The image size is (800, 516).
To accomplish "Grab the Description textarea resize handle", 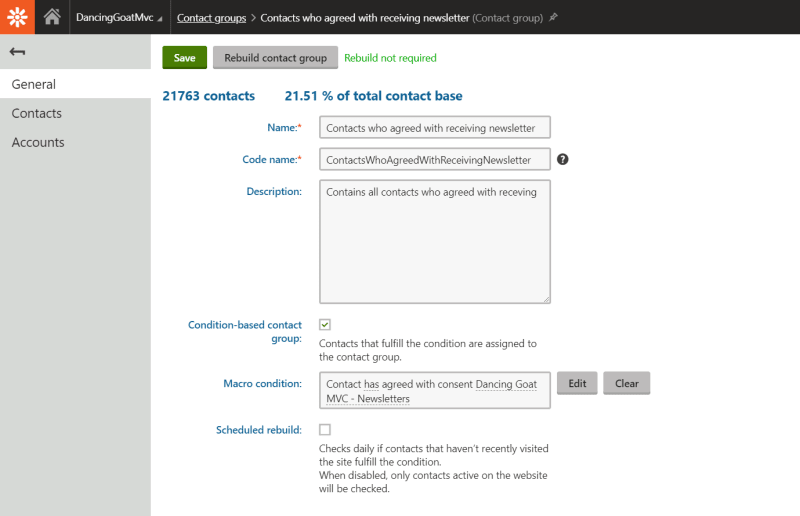I will [x=546, y=300].
